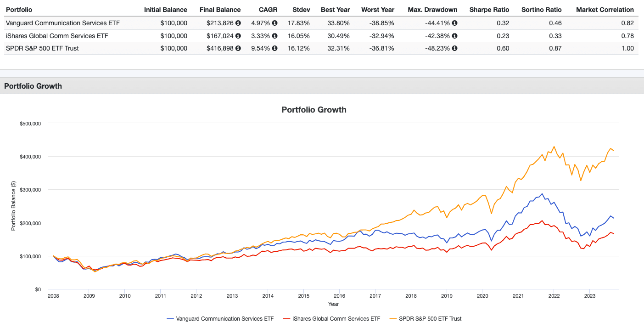
Task: Click the Worst Year column header
Action: [x=378, y=10]
